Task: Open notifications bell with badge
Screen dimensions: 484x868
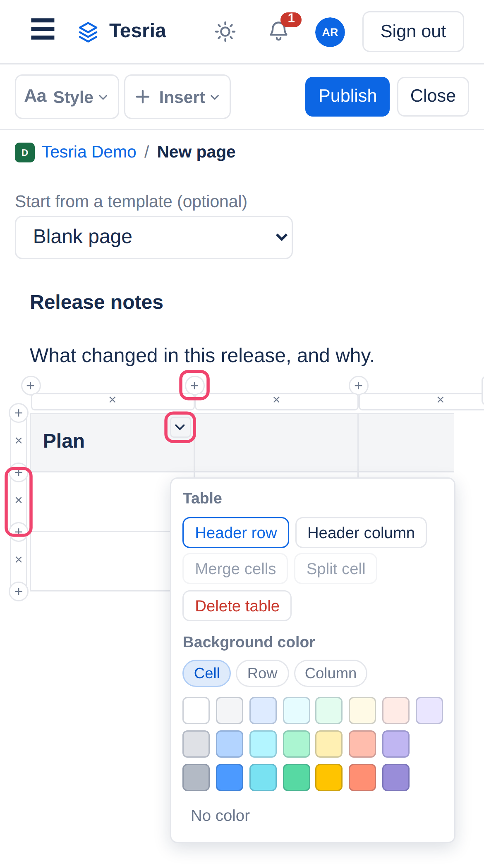Action: point(279,31)
